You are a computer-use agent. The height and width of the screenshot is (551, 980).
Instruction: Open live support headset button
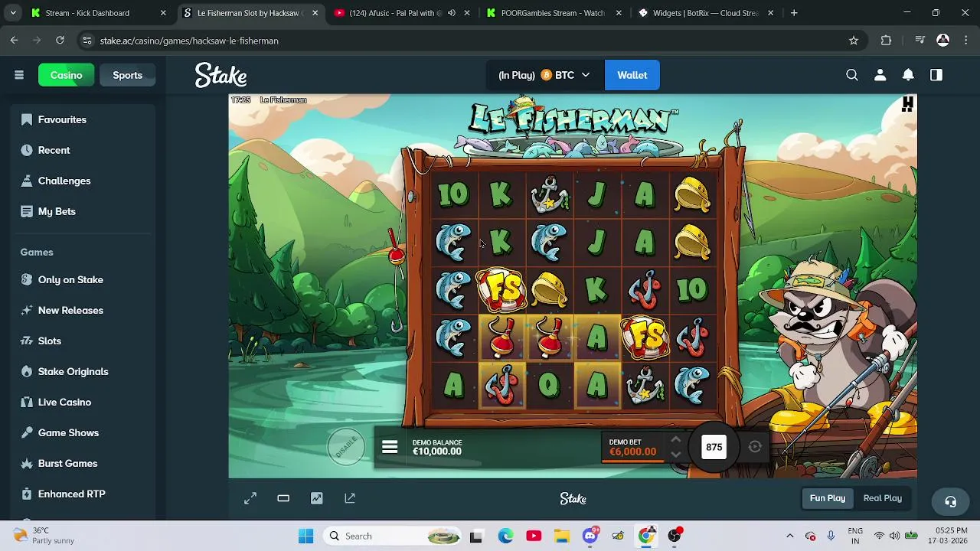950,502
